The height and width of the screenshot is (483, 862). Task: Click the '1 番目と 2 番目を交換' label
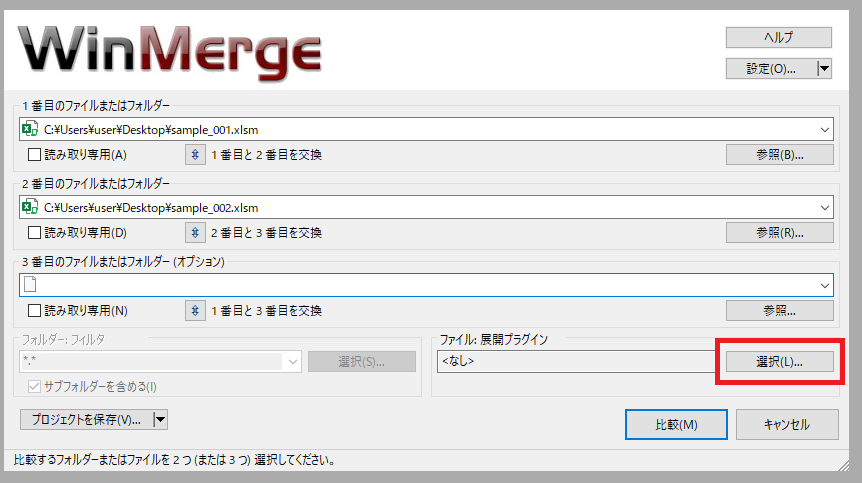267,155
